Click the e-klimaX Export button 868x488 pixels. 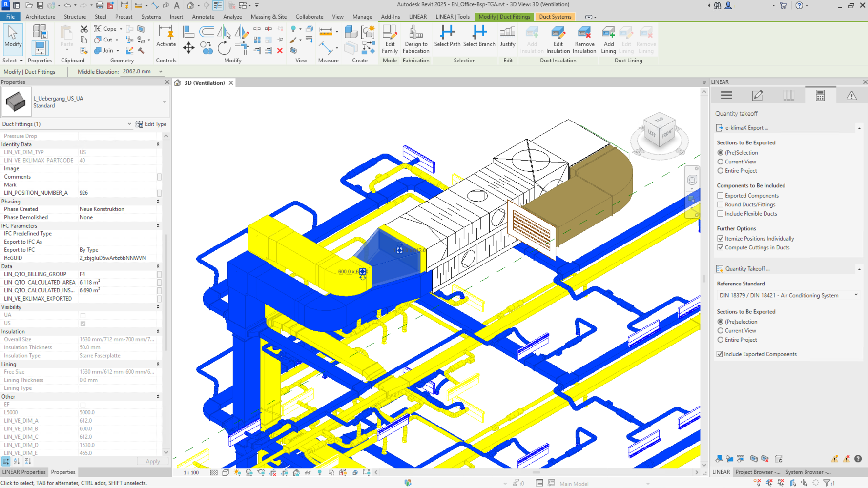click(x=746, y=128)
